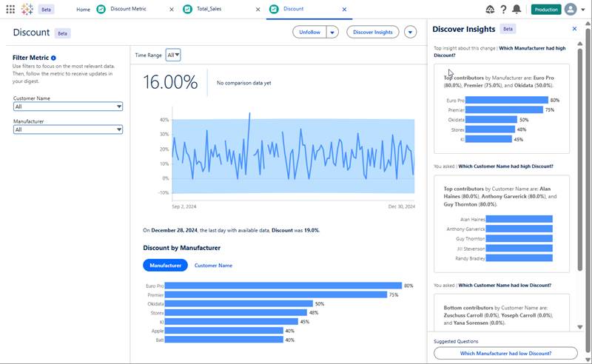Expand the Unfollow dropdown arrow

(332, 32)
